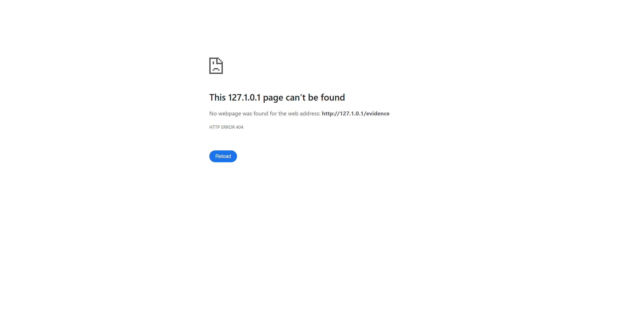This screenshot has width=644, height=335.
Task: Click "web address:" in the description text
Action: [x=304, y=114]
